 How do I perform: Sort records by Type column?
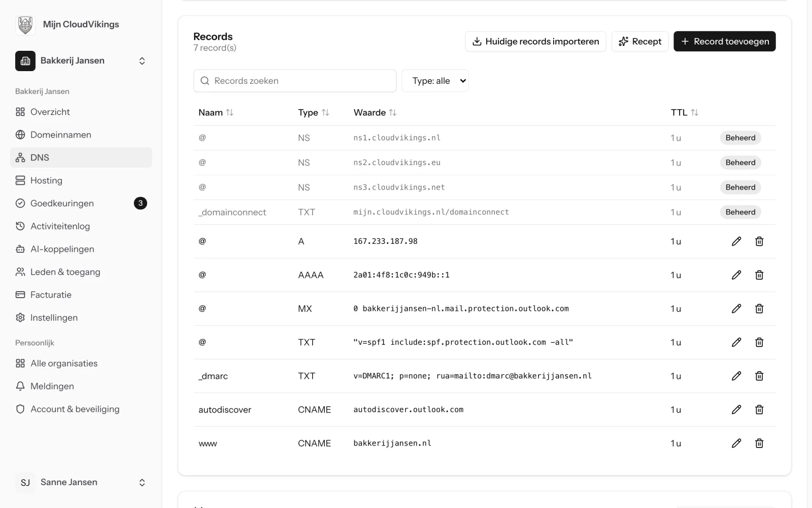coord(313,112)
